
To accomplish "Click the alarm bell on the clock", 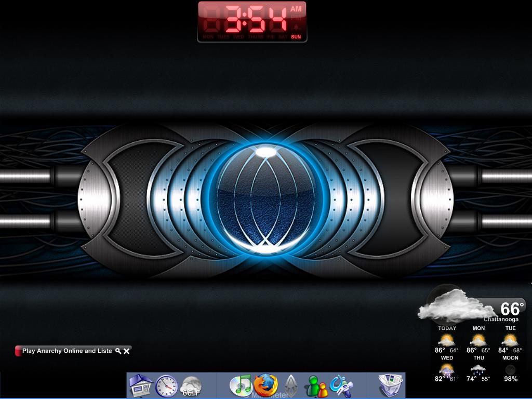I will (296, 26).
